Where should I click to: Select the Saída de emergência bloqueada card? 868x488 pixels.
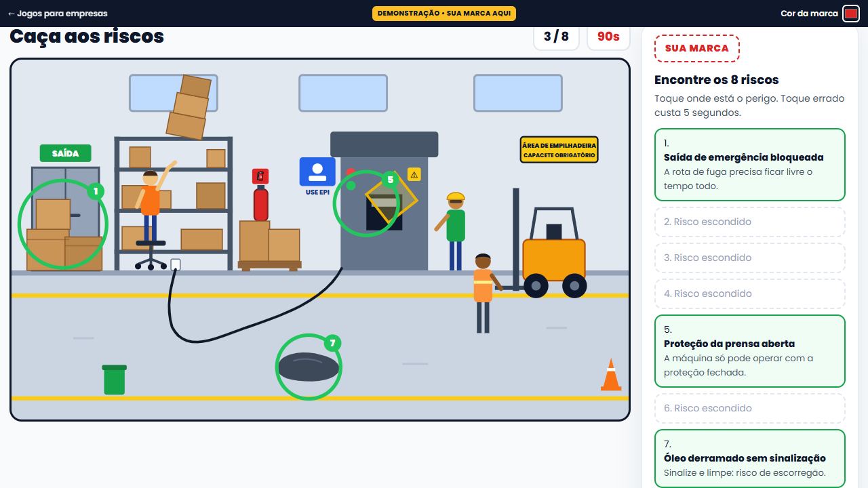750,165
